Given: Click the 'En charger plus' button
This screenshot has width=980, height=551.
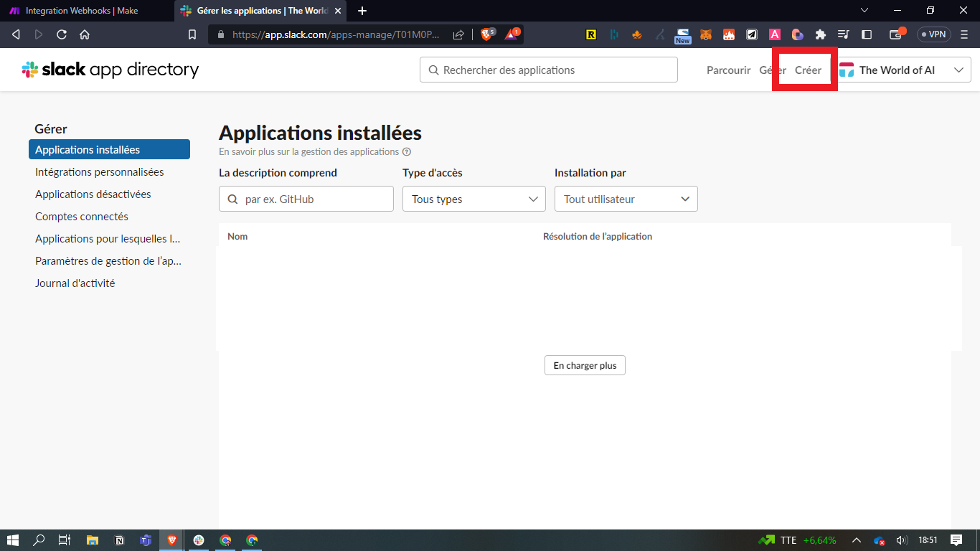Looking at the screenshot, I should [x=585, y=365].
